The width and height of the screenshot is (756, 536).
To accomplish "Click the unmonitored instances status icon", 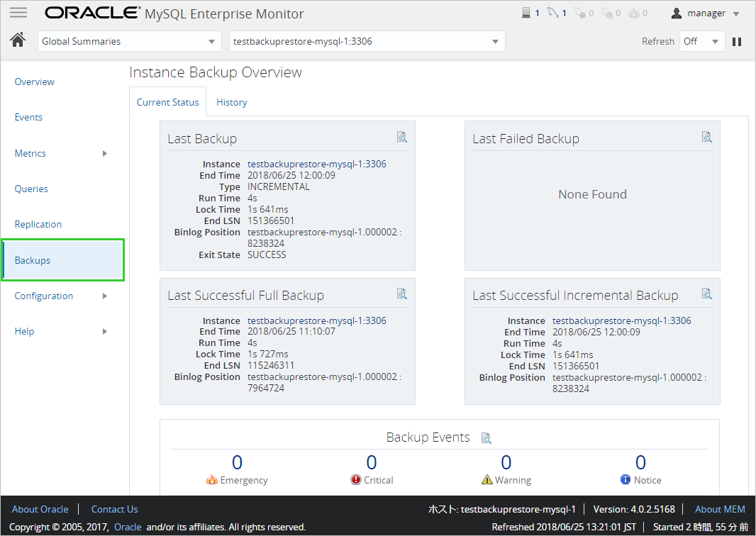I will (579, 13).
